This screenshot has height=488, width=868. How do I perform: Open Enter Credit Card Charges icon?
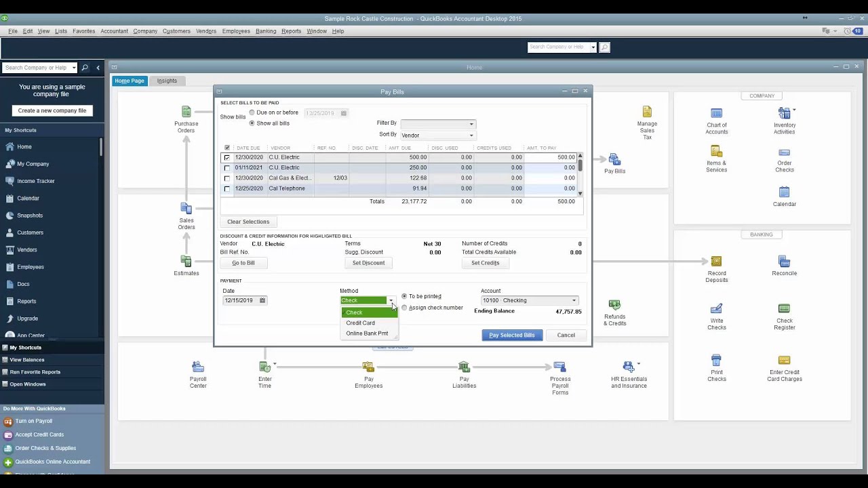click(x=784, y=360)
